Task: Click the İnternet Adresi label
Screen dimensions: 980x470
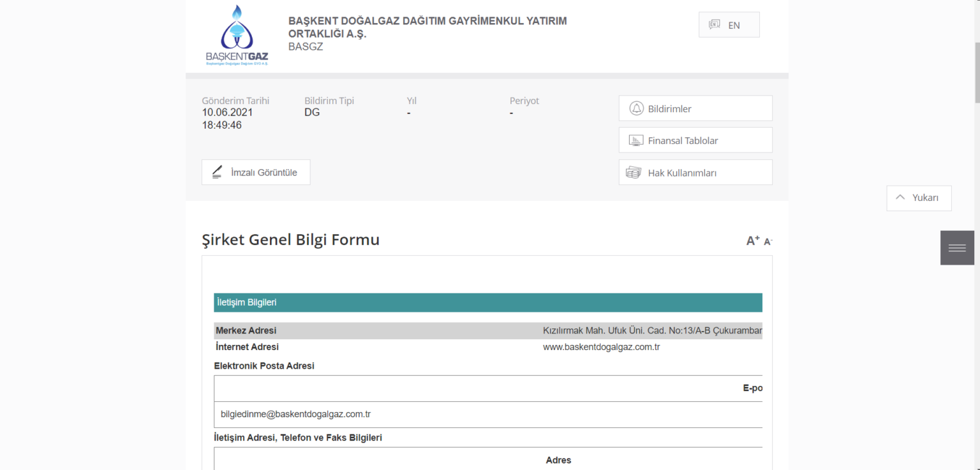Action: [247, 347]
